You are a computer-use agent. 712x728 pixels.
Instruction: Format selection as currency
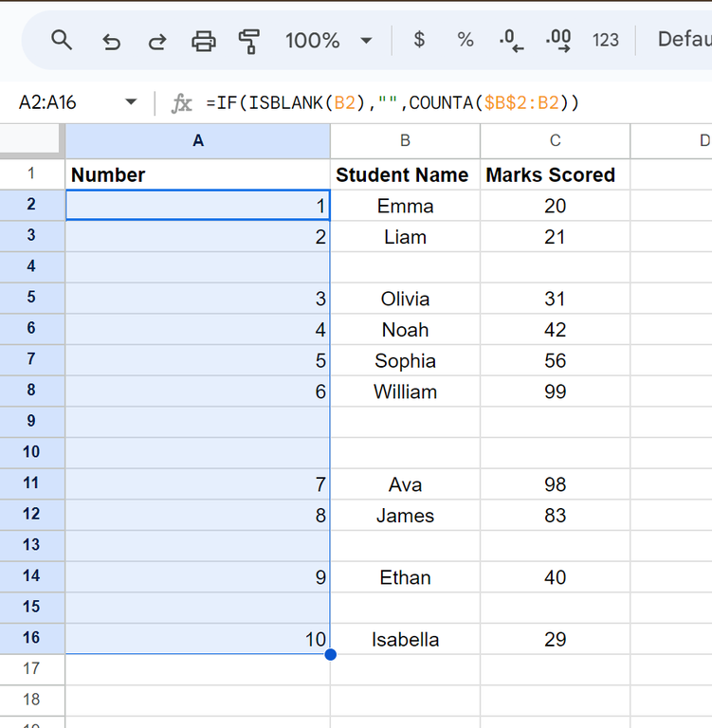(419, 40)
